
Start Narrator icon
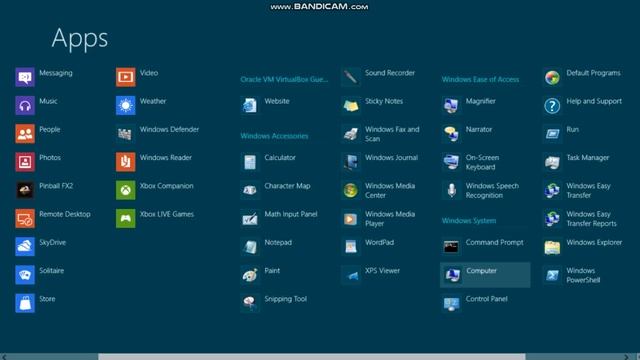451,133
